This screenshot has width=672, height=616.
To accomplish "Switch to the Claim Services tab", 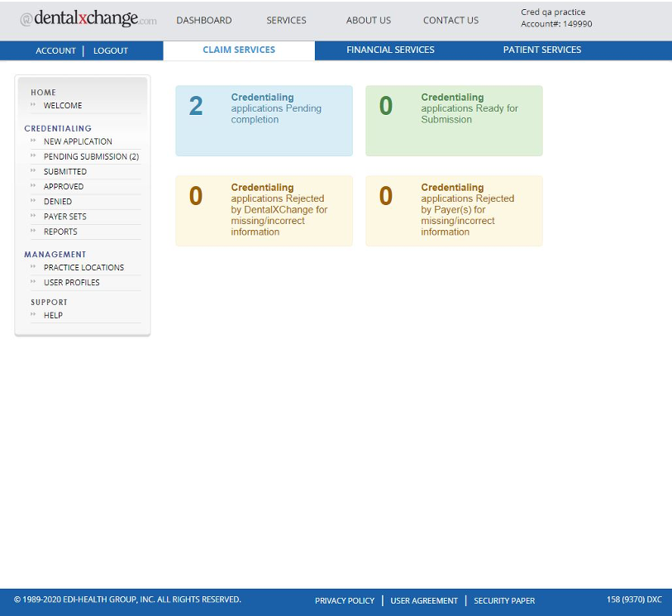I will pyautogui.click(x=239, y=50).
